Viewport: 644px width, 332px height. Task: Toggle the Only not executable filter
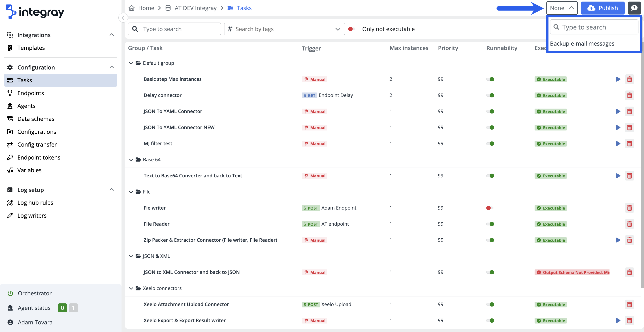tap(352, 29)
